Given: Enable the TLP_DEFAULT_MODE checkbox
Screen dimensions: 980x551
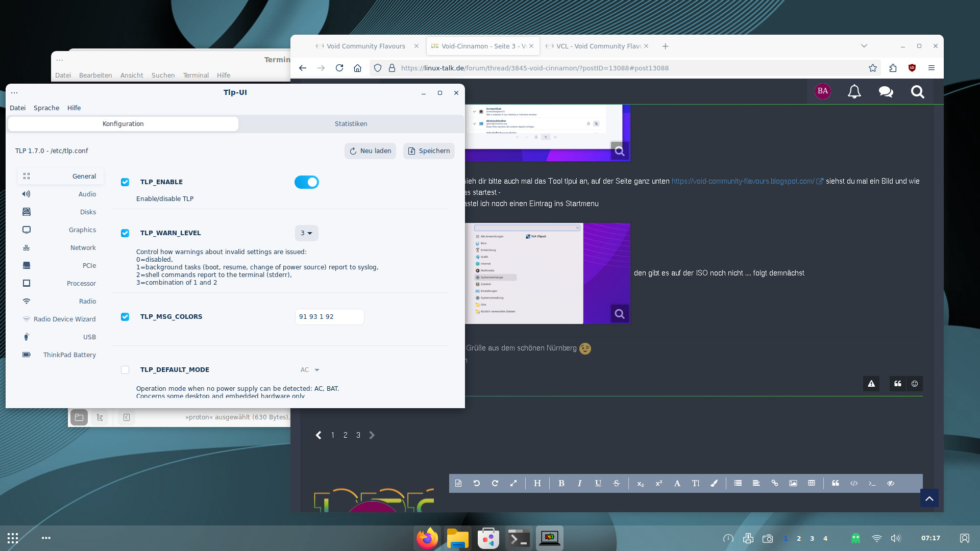Looking at the screenshot, I should pos(125,370).
